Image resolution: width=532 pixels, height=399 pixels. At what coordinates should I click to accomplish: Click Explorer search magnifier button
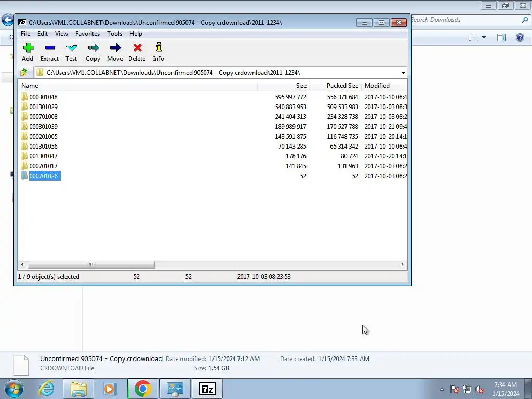pos(525,20)
